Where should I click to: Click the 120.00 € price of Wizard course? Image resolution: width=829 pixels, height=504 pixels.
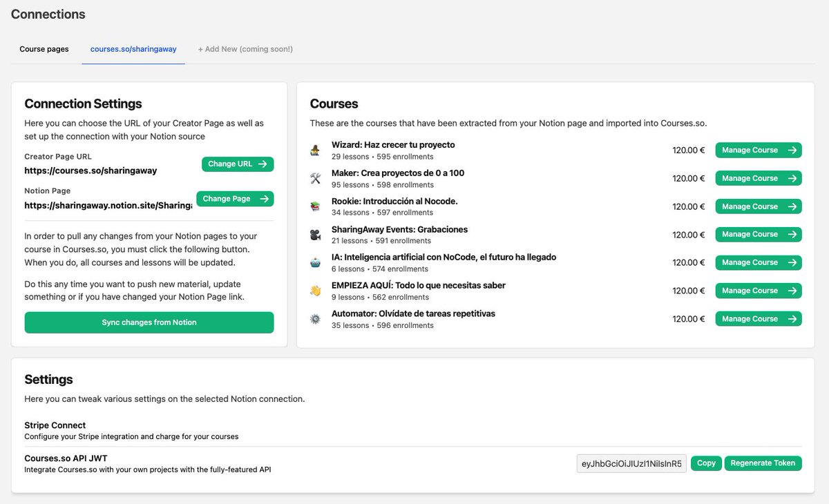pyautogui.click(x=689, y=150)
